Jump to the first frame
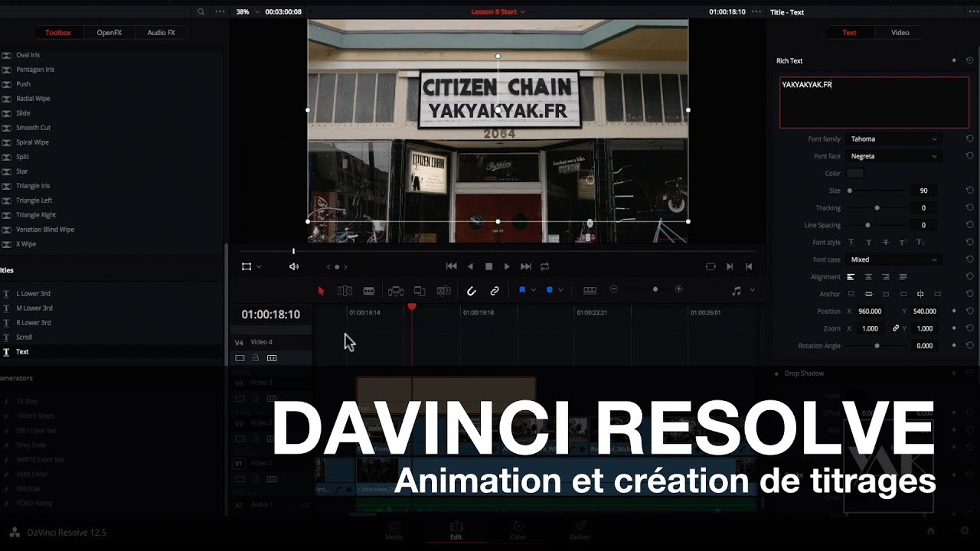This screenshot has width=980, height=551. (x=451, y=266)
